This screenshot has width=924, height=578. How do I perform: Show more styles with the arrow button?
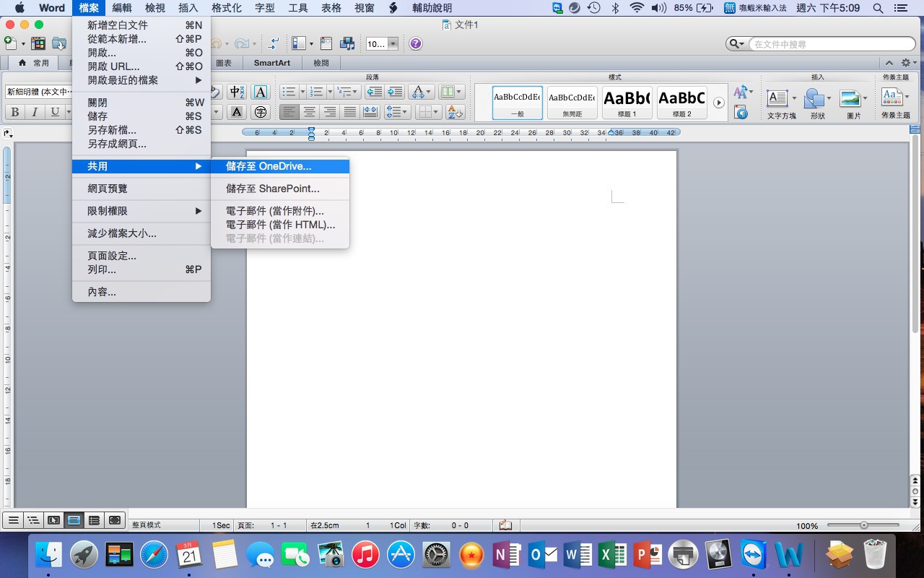tap(719, 103)
